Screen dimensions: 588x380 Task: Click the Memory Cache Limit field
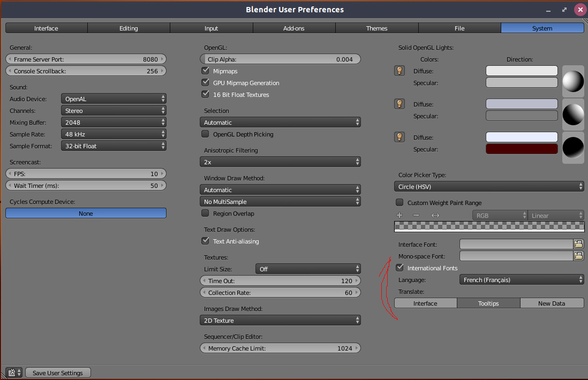tap(280, 348)
